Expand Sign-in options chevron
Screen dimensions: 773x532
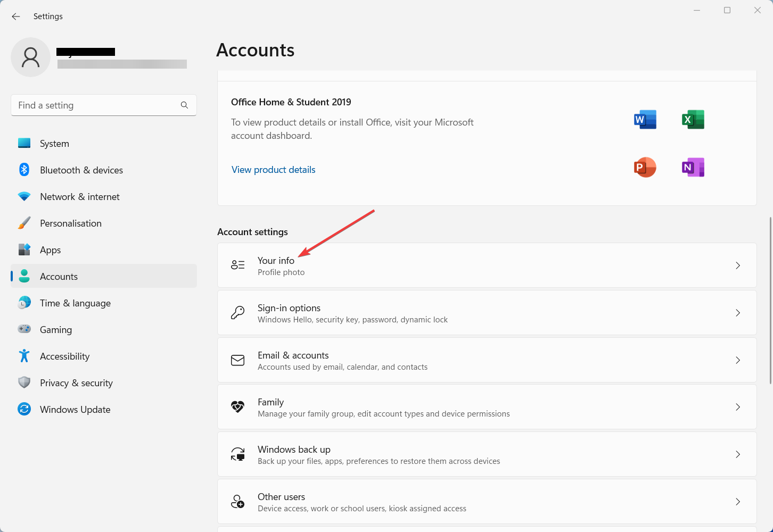(x=738, y=313)
